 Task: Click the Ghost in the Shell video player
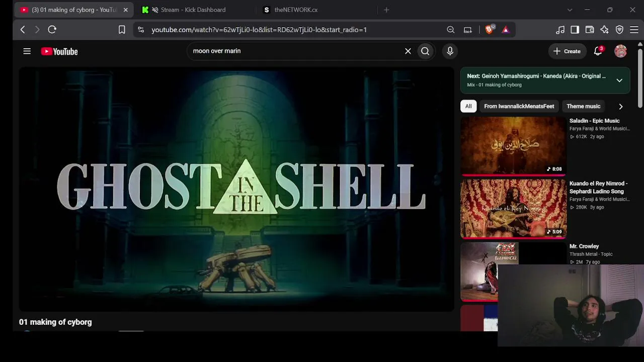(236, 190)
